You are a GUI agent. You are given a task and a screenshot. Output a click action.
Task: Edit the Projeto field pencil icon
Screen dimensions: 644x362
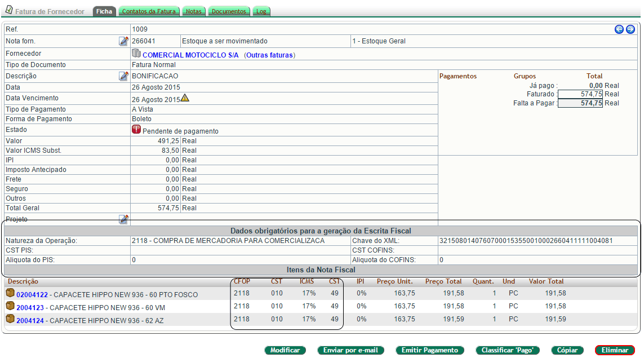coord(123,219)
